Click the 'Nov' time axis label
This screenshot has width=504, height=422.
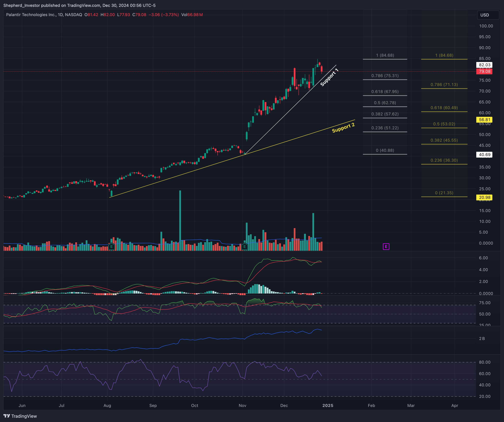tap(242, 406)
